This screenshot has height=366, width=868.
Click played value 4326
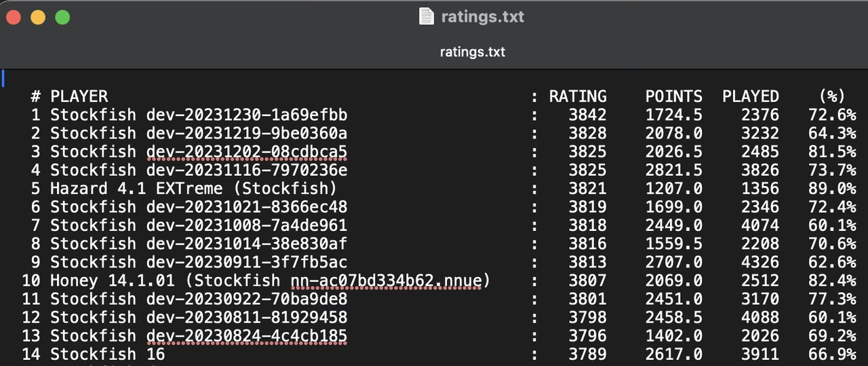760,261
